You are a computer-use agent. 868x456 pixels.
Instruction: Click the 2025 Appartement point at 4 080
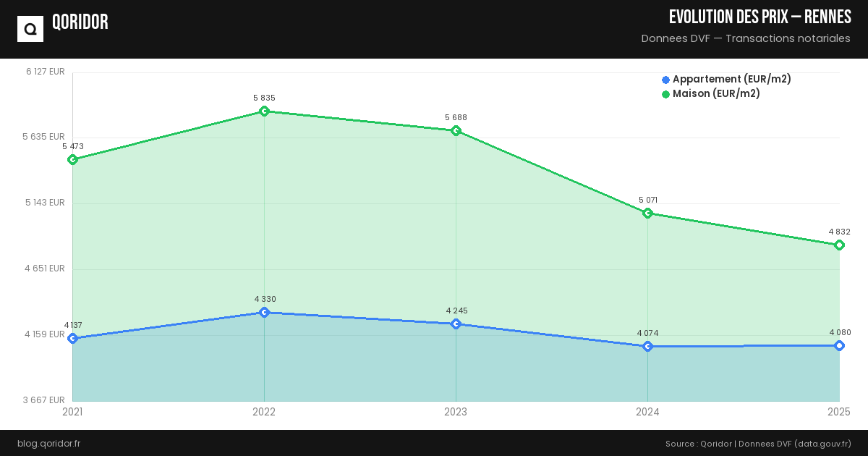[x=839, y=345]
